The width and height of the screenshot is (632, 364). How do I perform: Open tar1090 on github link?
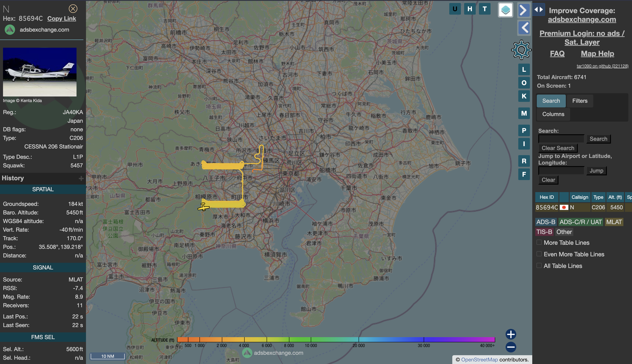tap(603, 66)
